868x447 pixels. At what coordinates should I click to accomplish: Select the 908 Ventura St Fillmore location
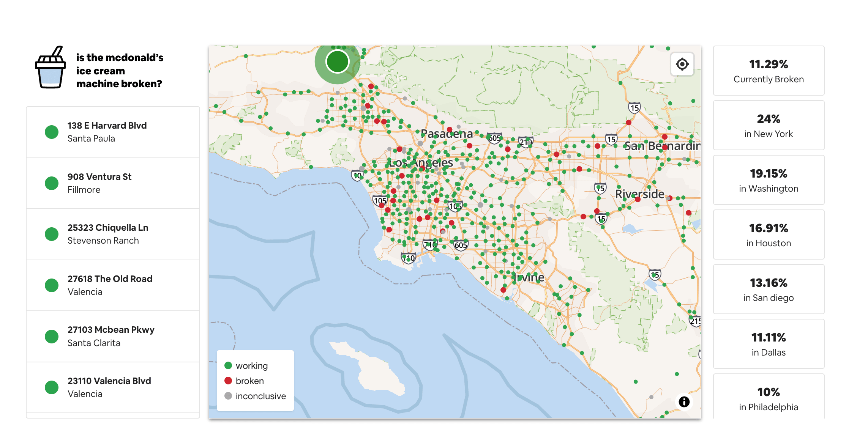point(113,183)
